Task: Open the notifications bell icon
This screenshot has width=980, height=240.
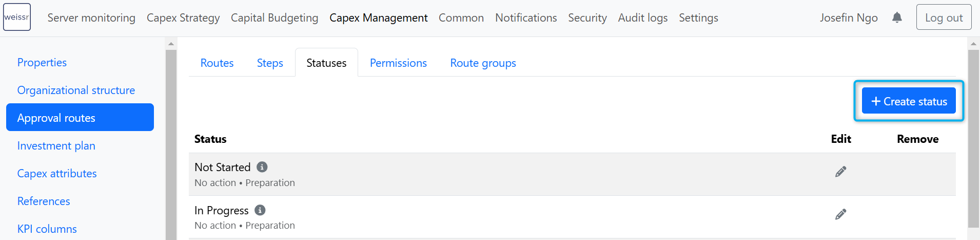Action: coord(897,17)
